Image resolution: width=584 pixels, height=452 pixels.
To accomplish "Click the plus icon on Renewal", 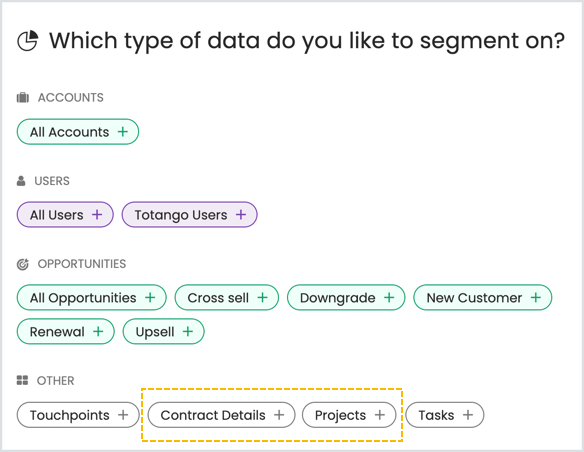I will click(98, 331).
